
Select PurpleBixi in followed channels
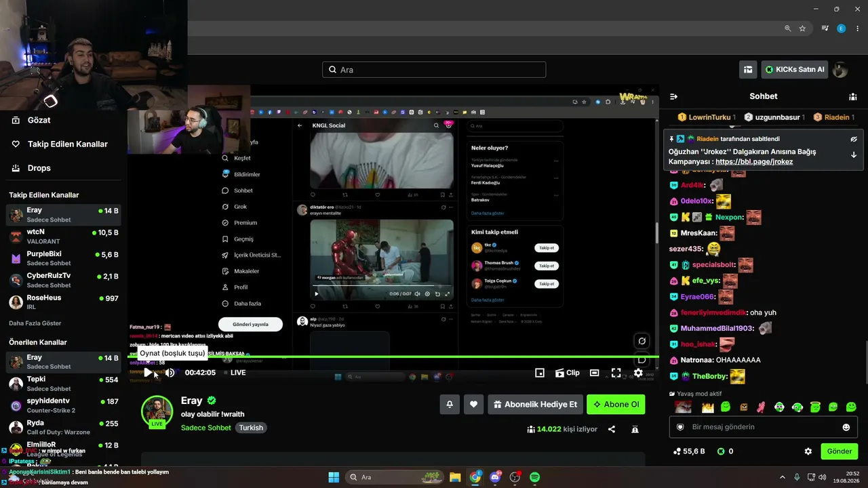pos(63,258)
